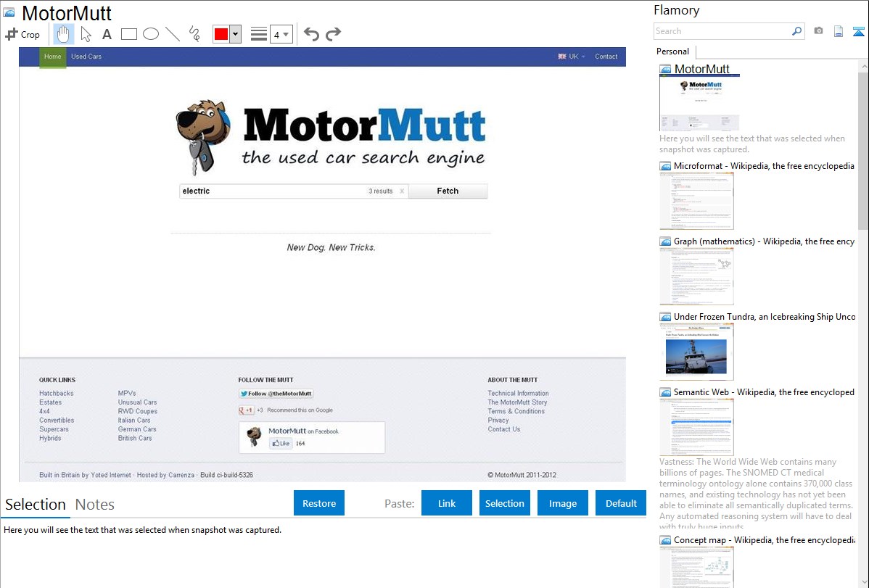This screenshot has height=588, width=869.
Task: Undo the last edit
Action: click(311, 34)
